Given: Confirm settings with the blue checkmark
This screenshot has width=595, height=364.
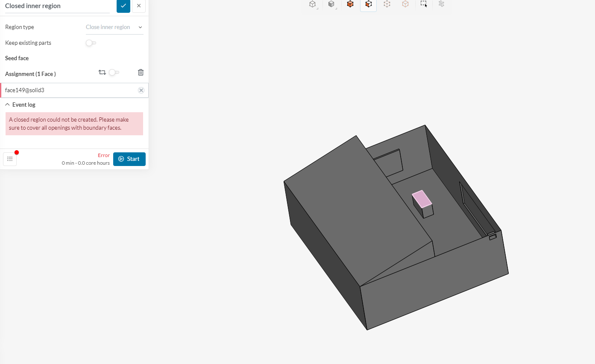Looking at the screenshot, I should coord(123,6).
